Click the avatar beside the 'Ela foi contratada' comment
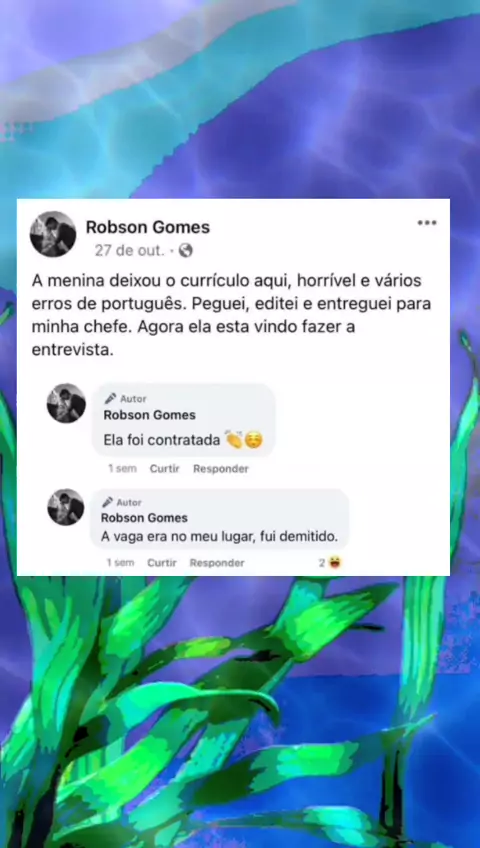The height and width of the screenshot is (848, 480). click(x=66, y=403)
